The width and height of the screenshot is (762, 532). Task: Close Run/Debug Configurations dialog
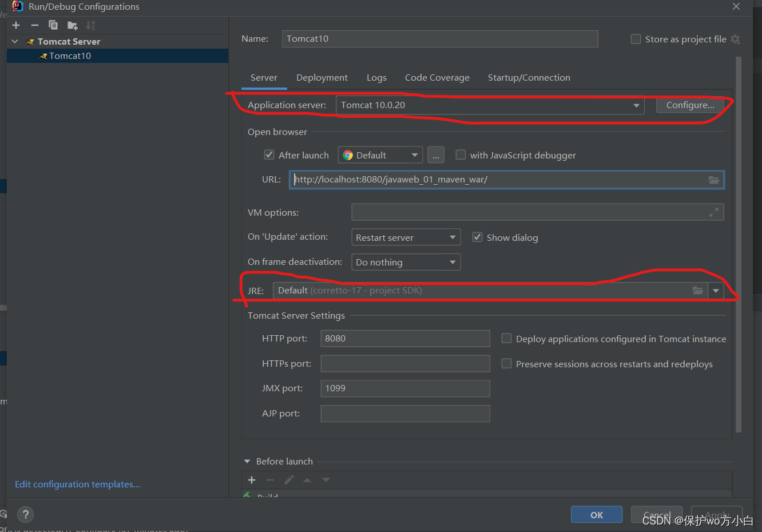(736, 6)
